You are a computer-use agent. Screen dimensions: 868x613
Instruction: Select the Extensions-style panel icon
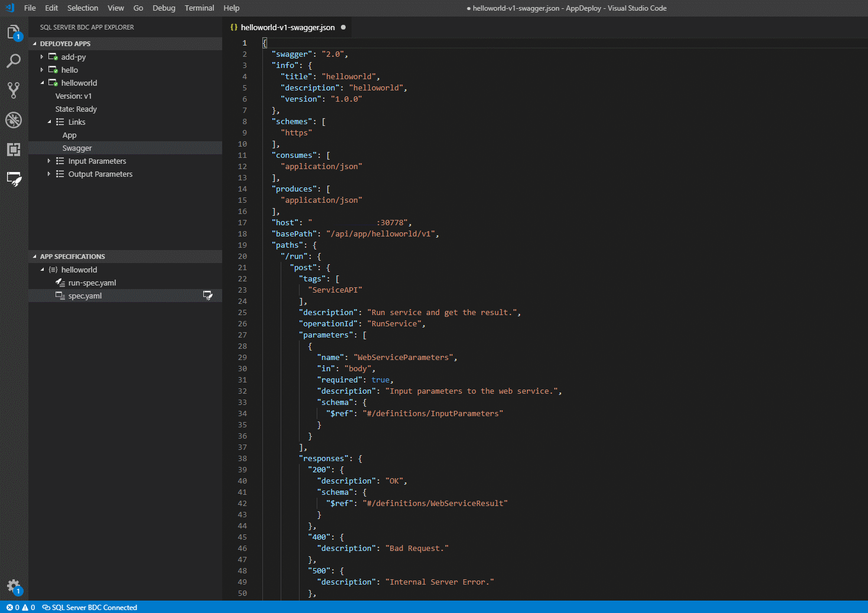(x=14, y=149)
